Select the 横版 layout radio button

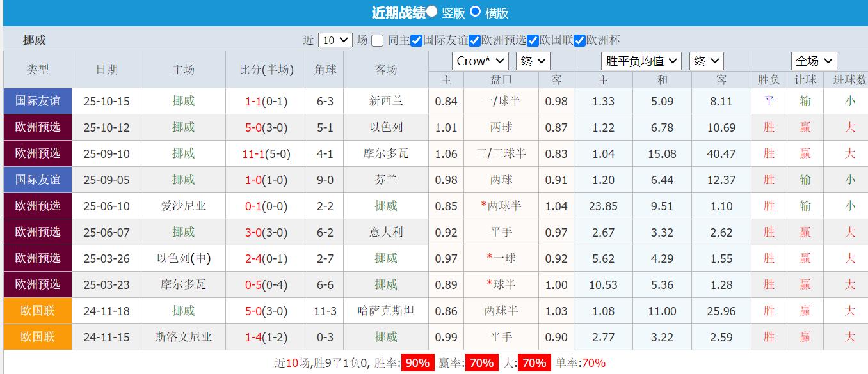tap(474, 12)
